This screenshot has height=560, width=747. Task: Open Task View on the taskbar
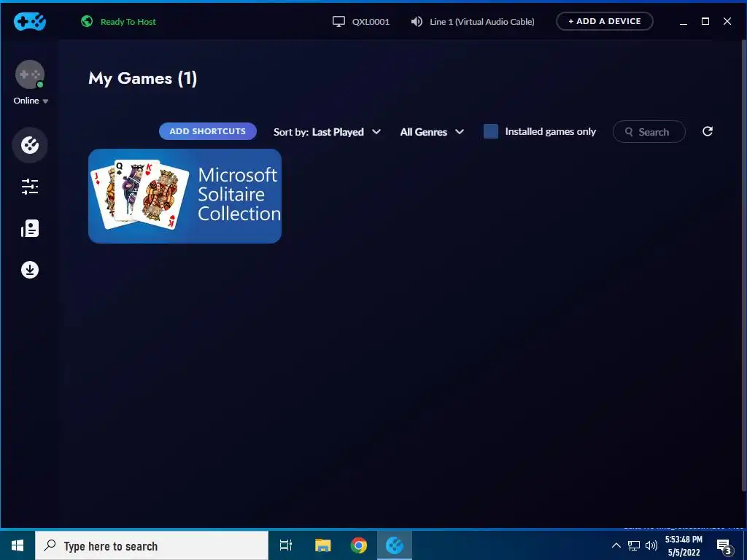point(286,545)
